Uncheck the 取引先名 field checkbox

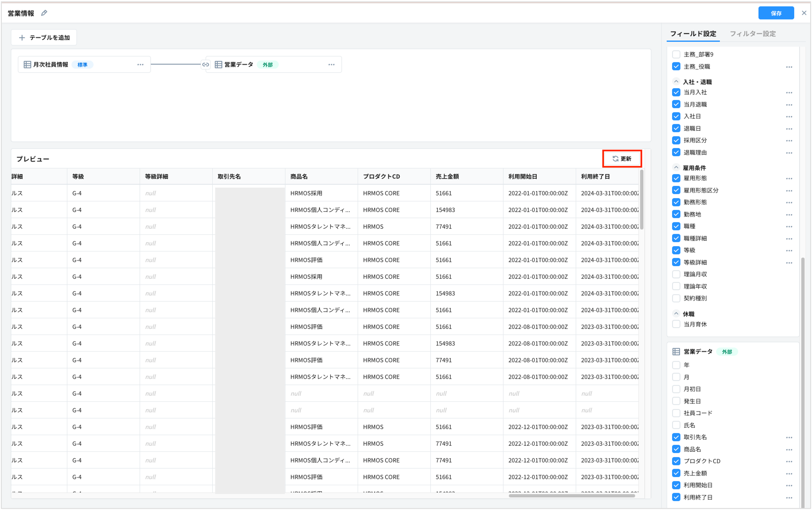676,437
